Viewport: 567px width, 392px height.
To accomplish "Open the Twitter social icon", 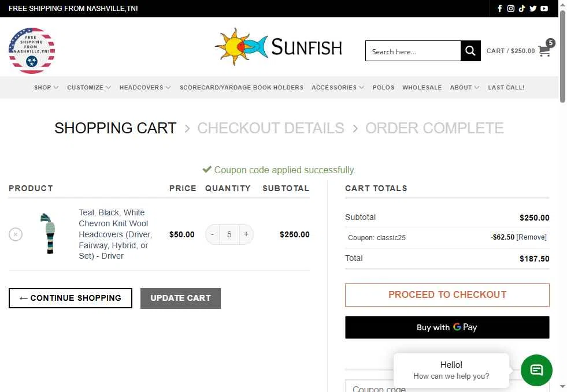I will 533,8.
